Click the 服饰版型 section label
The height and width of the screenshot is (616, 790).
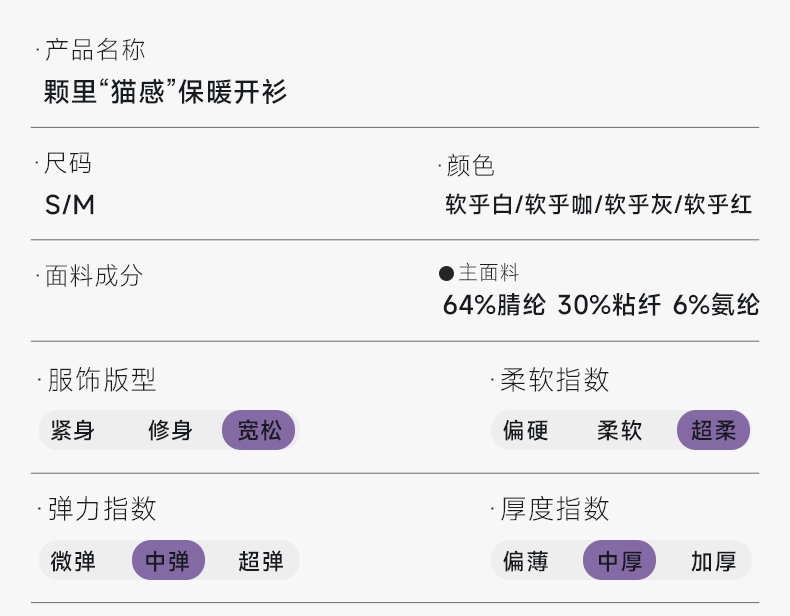tap(102, 380)
